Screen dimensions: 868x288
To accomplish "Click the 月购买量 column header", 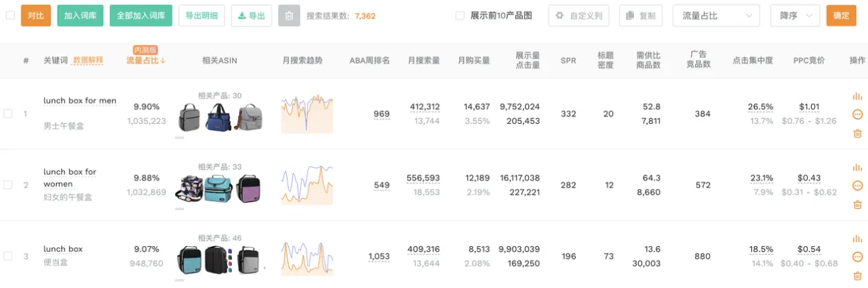I will point(474,60).
